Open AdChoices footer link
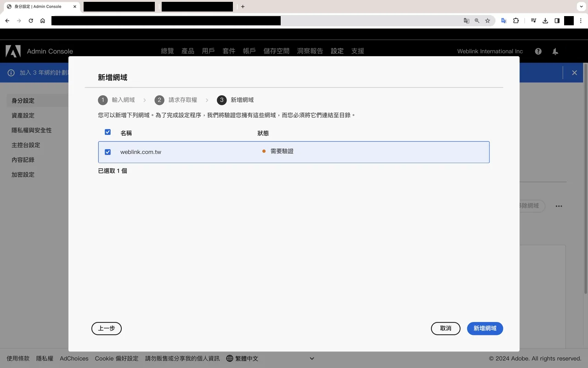Screen dimensions: 588x368 (x=74, y=358)
